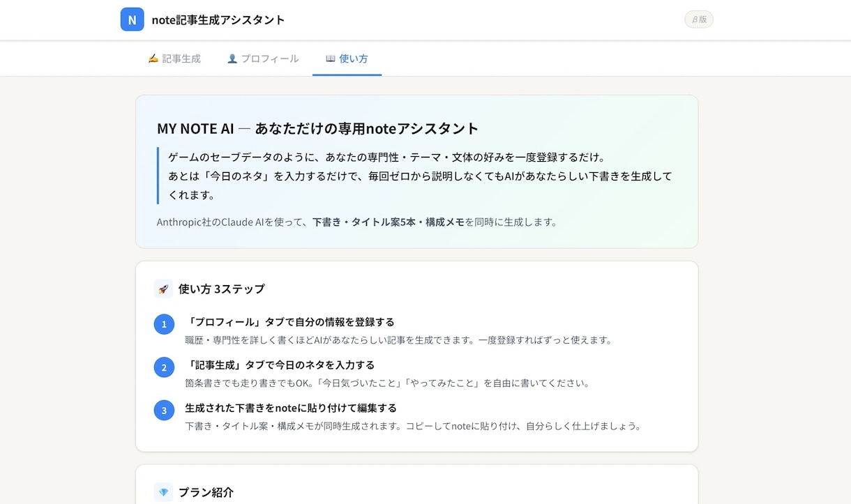Click the step 1 number circle
Screen dimensions: 851x504
coord(164,324)
